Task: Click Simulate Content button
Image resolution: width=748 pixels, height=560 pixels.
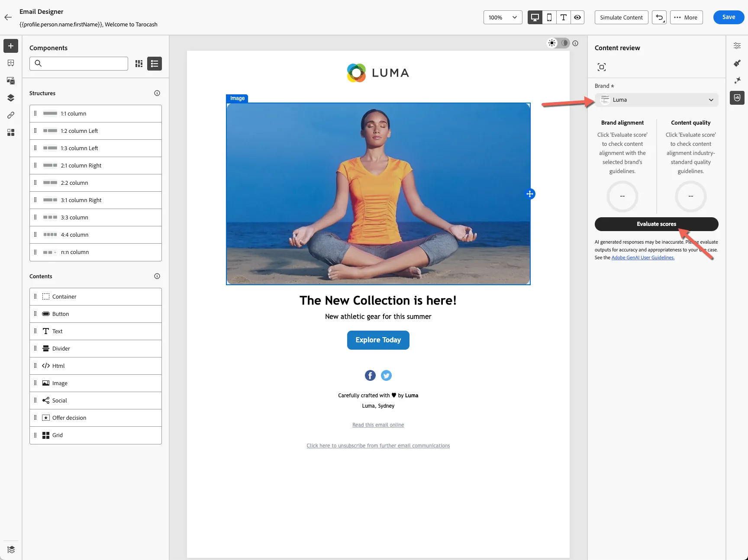Action: click(x=622, y=17)
